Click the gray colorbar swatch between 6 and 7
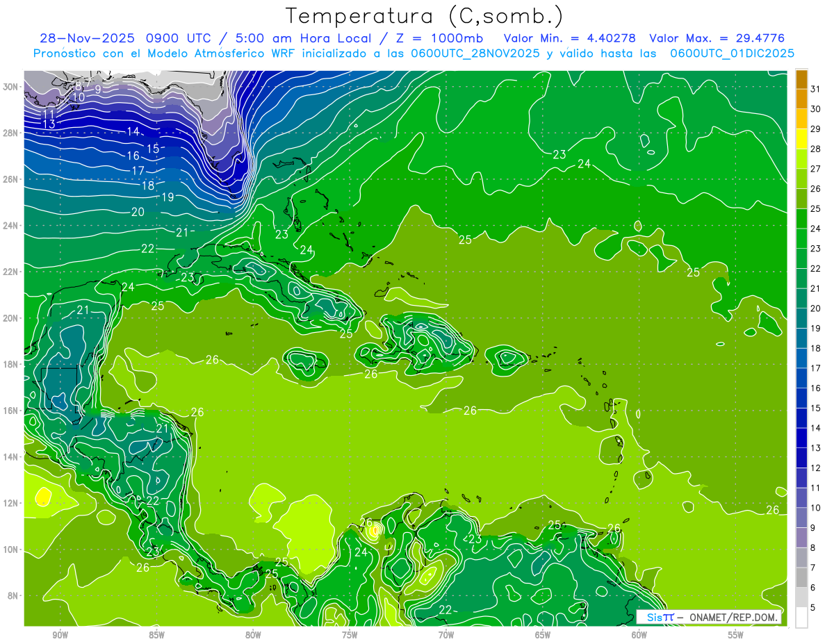 pyautogui.click(x=801, y=577)
